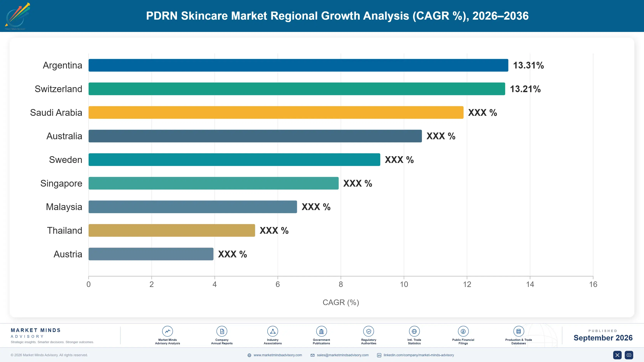Viewport: 644px width, 362px height.
Task: Select the Singapore bar
Action: [214, 183]
